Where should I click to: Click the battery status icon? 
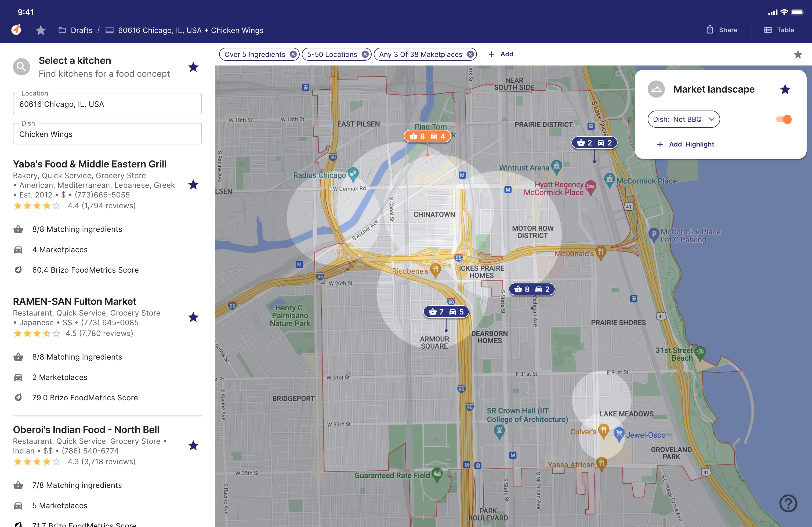point(798,12)
